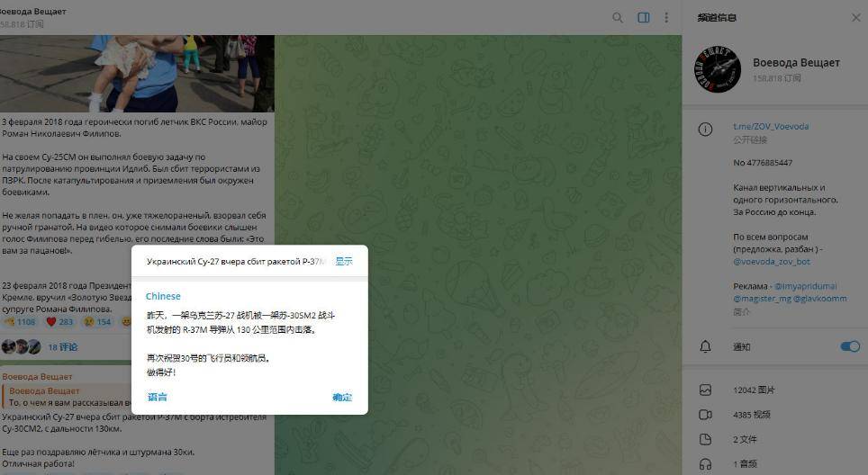Open the t.me/ZOV_Voevoda public link
Viewport: 868px width, 475px height.
771,127
